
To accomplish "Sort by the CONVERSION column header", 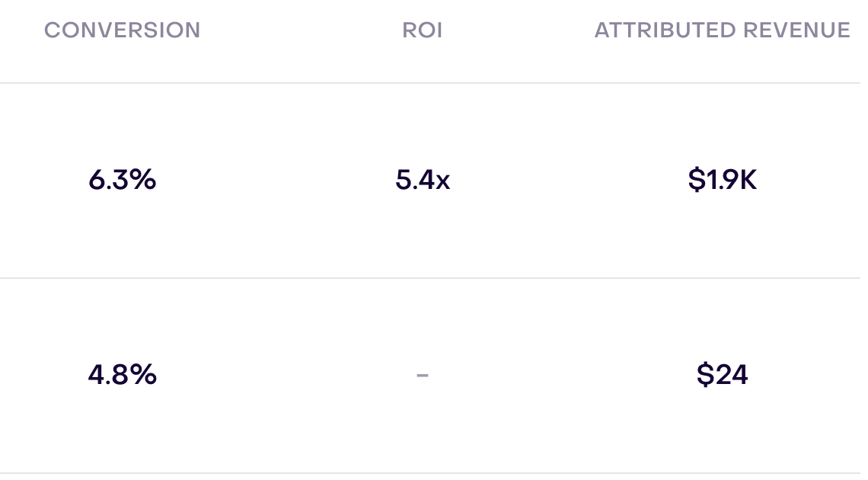I will 123,30.
